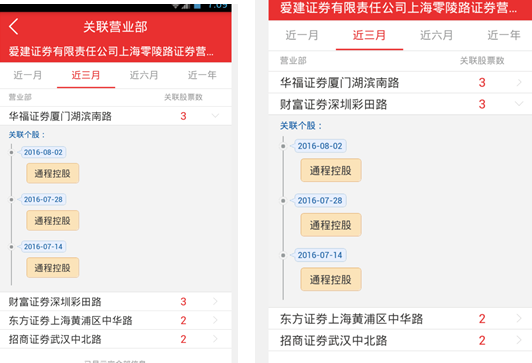Image resolution: width=532 pixels, height=363 pixels.
Task: Select 华福证券厦门湖滨南路 row in left screen
Action: pyautogui.click(x=116, y=116)
